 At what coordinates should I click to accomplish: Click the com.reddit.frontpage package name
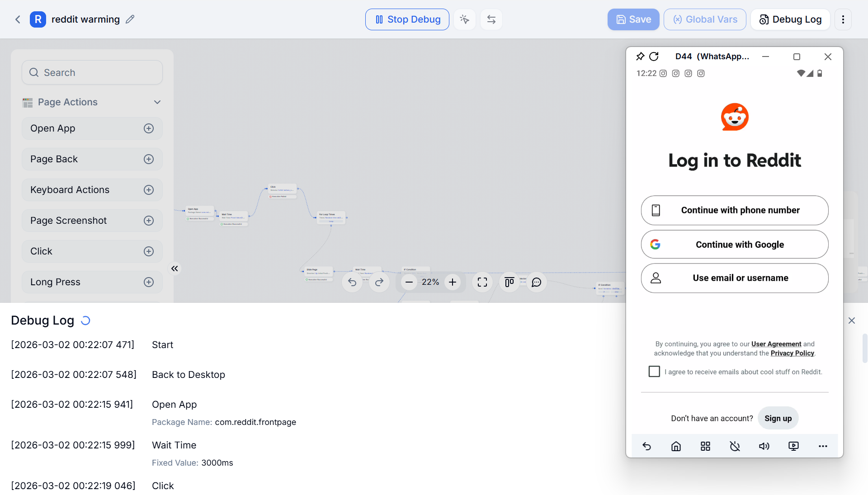[255, 422]
